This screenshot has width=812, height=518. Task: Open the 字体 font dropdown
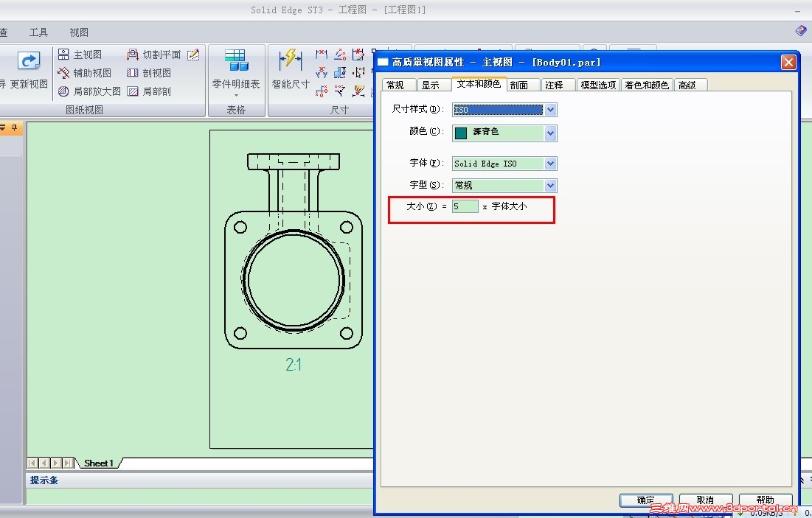(x=550, y=164)
